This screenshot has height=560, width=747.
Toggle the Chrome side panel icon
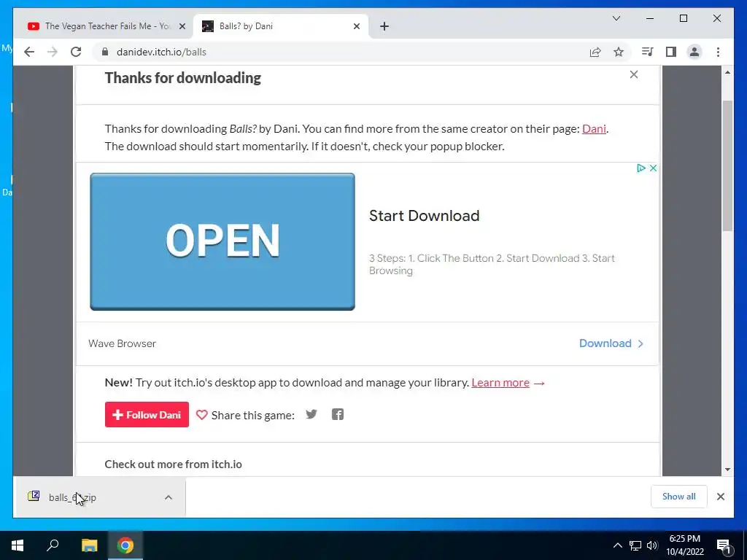(671, 52)
